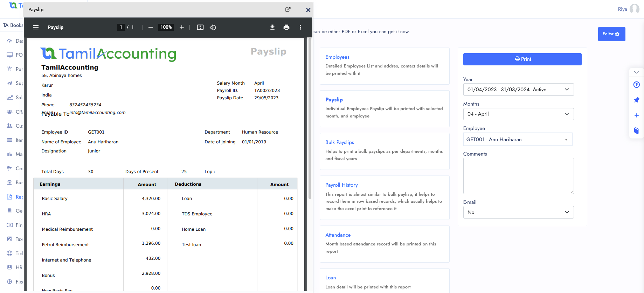Open the HR sidebar badge icon
Image resolution: width=644 pixels, height=293 pixels.
tap(10, 267)
